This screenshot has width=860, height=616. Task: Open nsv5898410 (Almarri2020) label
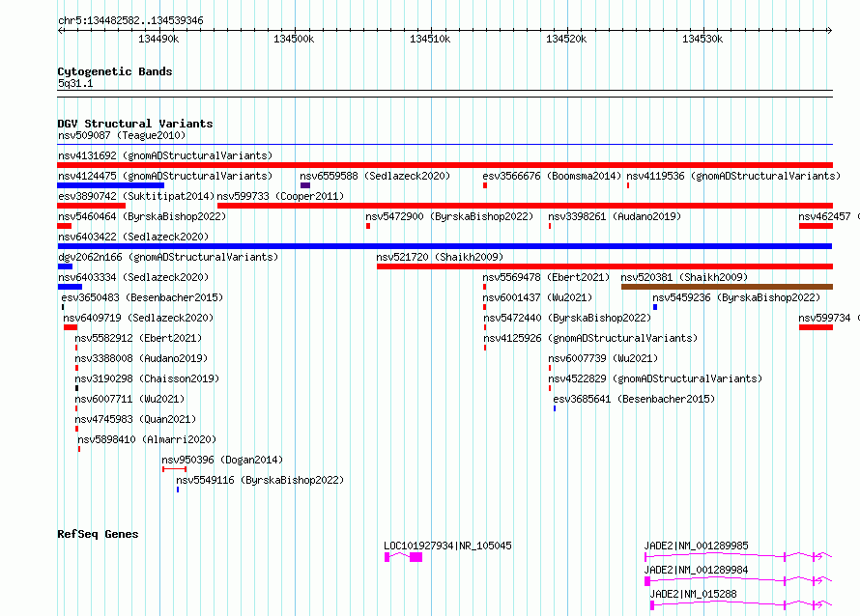coord(147,439)
